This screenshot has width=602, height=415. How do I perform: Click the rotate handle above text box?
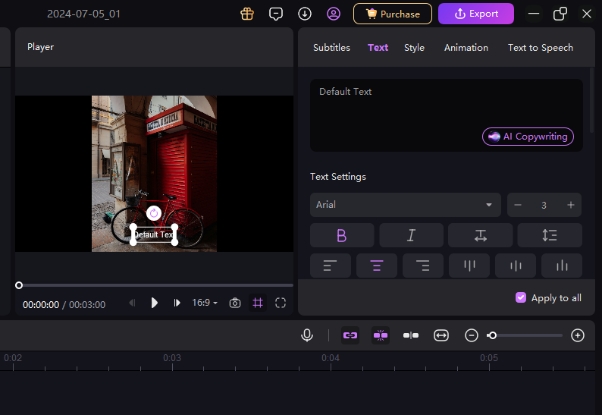pyautogui.click(x=154, y=213)
